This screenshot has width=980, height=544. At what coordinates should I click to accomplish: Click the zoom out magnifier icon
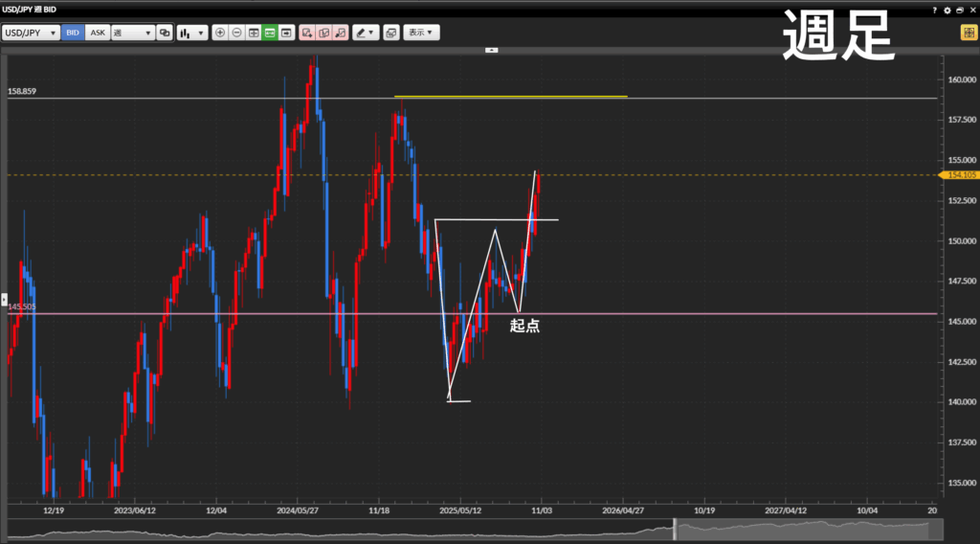coord(236,33)
